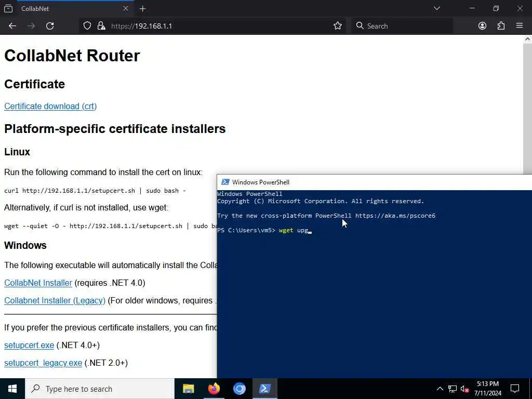Go back using the browser back arrow
The height and width of the screenshot is (399, 532).
point(12,26)
